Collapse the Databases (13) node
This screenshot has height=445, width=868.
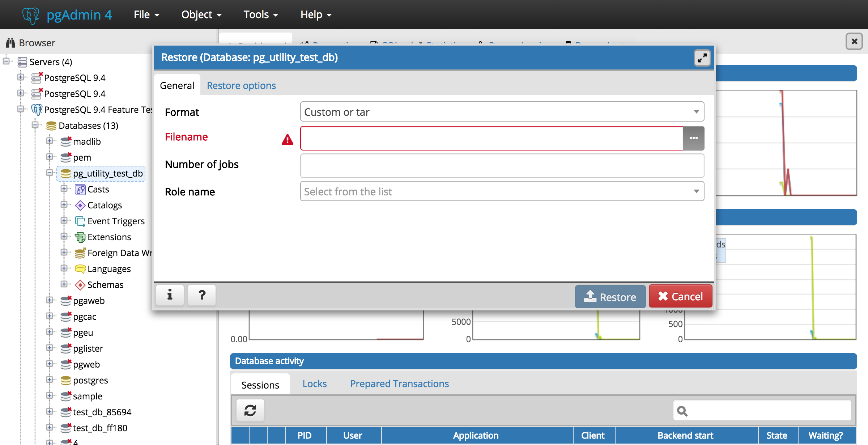pyautogui.click(x=35, y=125)
